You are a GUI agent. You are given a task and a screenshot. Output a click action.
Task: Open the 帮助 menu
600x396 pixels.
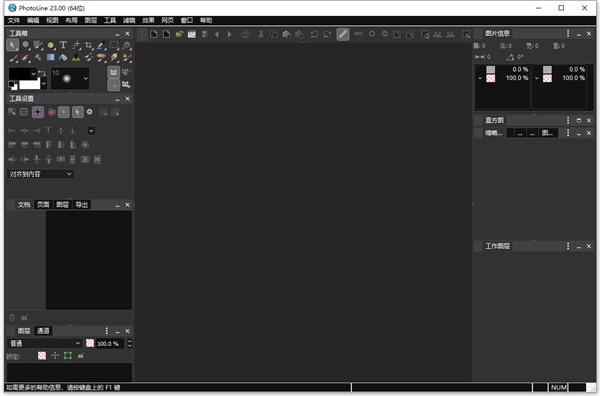coord(206,20)
